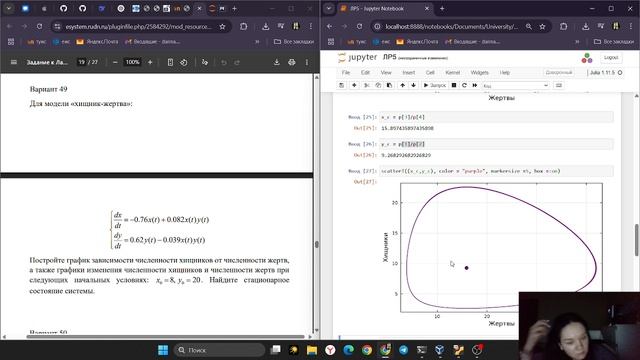Select the y_c code cell input [26]
640x360 pixels.
click(x=496, y=144)
